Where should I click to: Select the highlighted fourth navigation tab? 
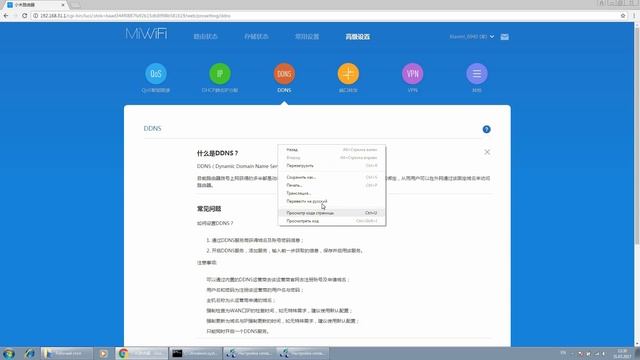coord(358,37)
